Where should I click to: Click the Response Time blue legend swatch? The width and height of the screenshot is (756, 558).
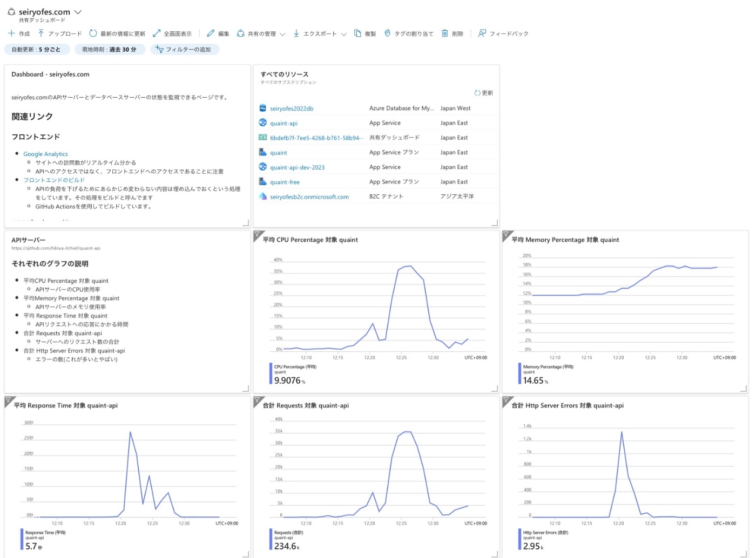(x=22, y=539)
